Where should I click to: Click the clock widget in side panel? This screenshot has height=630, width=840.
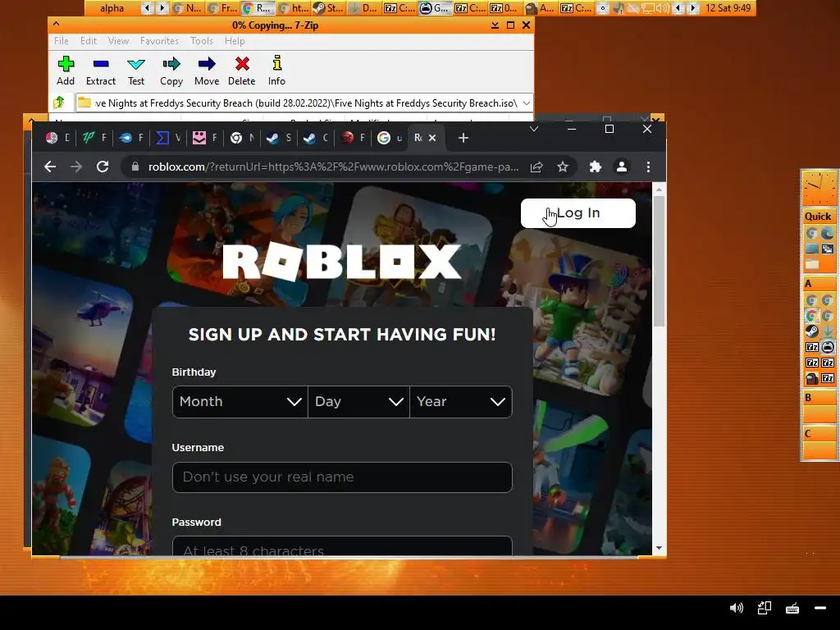tap(819, 188)
